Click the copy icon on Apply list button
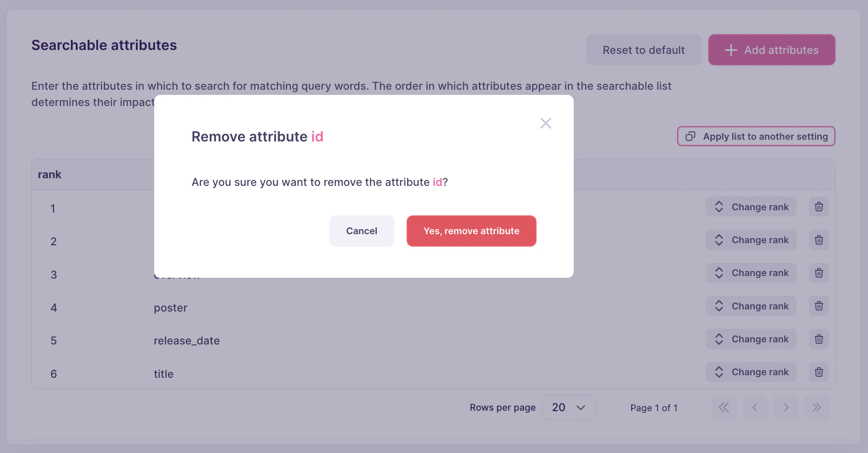 tap(690, 136)
